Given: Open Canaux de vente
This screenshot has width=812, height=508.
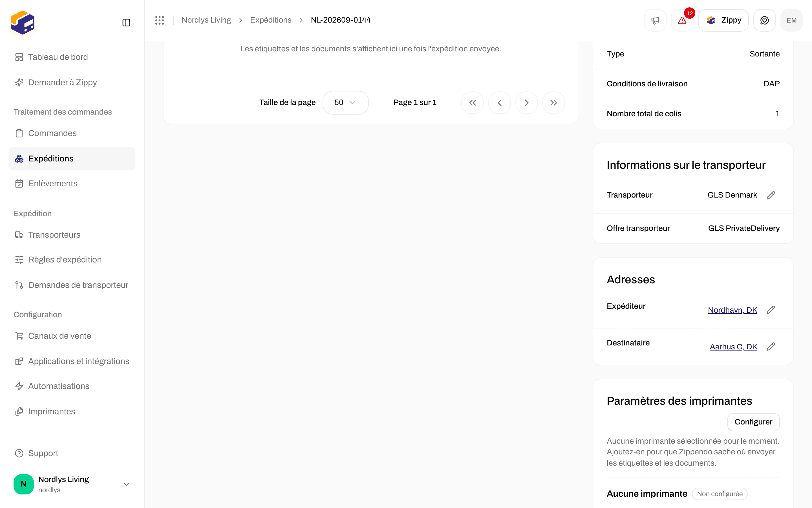Looking at the screenshot, I should [72, 336].
